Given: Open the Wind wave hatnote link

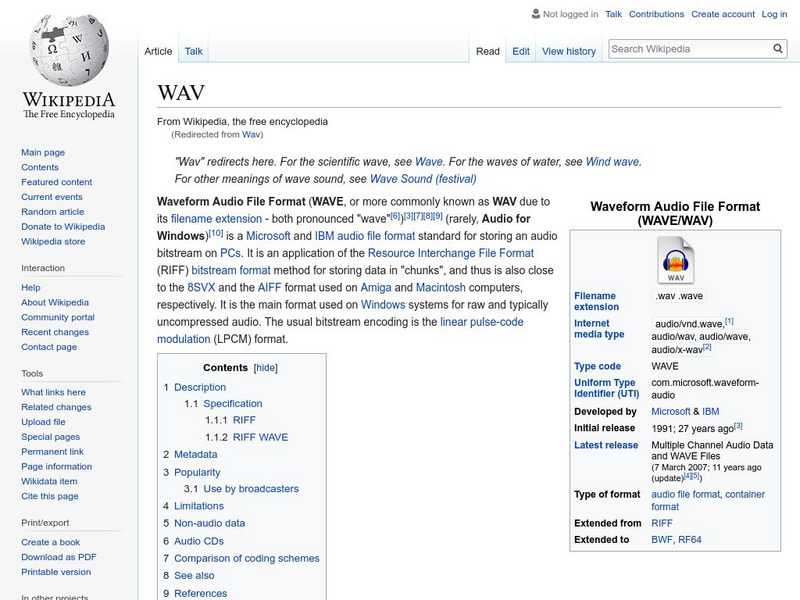Looking at the screenshot, I should point(612,162).
